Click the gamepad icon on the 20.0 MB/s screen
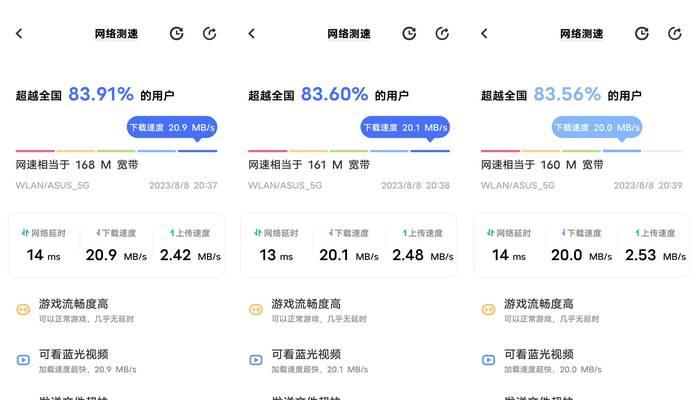The height and width of the screenshot is (400, 698). [x=488, y=309]
